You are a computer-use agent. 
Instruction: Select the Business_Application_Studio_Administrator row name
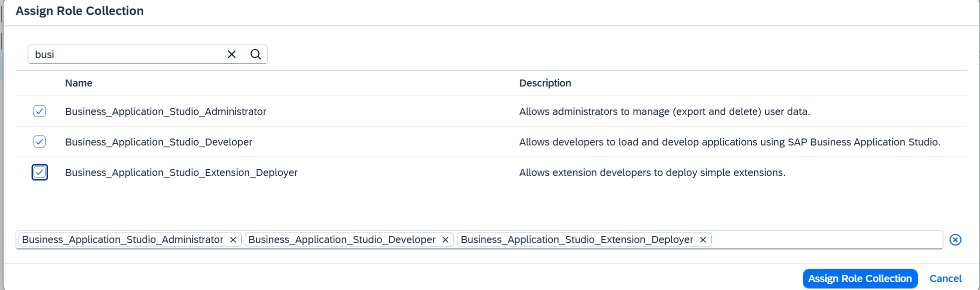[166, 111]
